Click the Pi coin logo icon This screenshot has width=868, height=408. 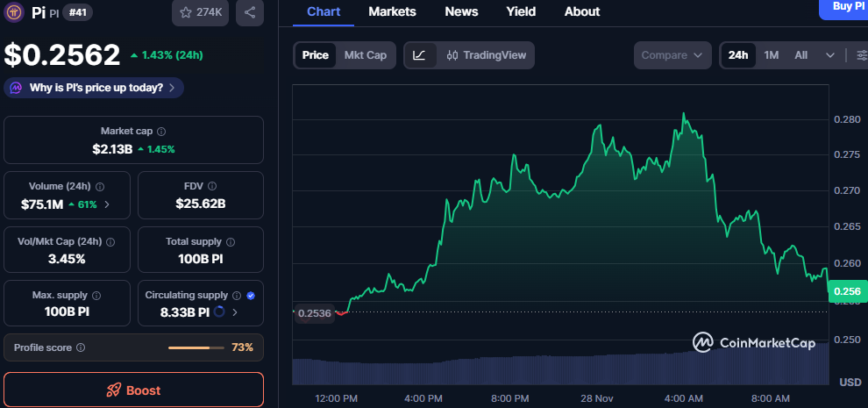(14, 12)
